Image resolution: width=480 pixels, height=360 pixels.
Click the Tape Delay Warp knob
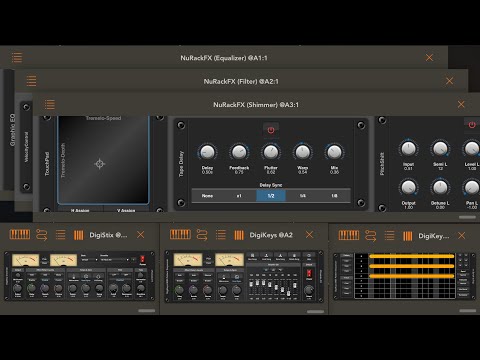(x=302, y=152)
